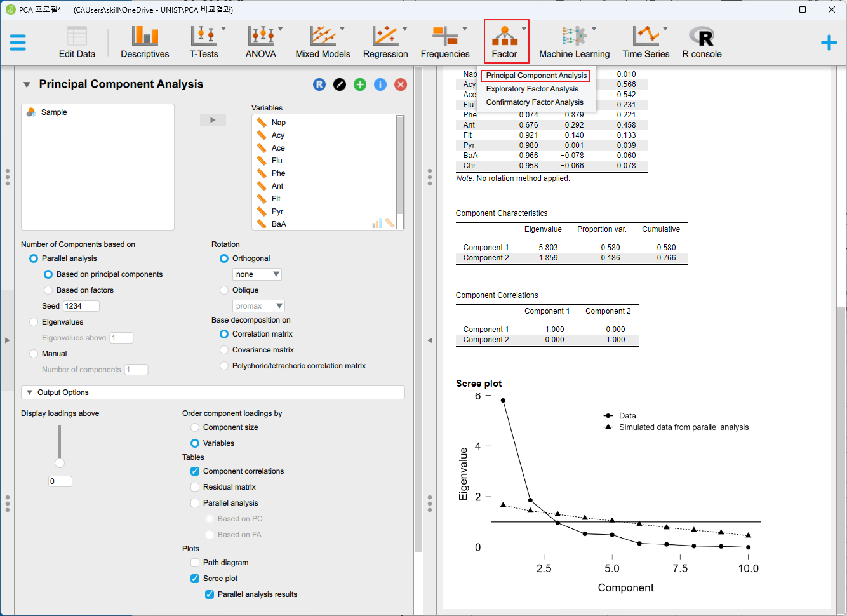Image resolution: width=847 pixels, height=616 pixels.
Task: Open the Edit Data view
Action: coord(77,43)
